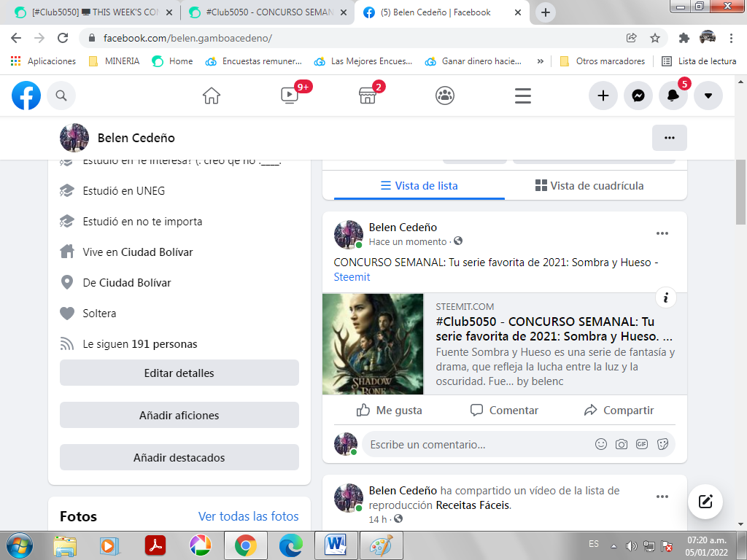
Task: Go back with the browser back arrow
Action: coord(16,38)
